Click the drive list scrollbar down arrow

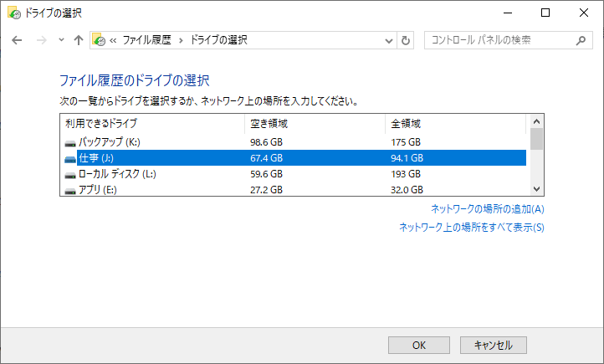click(x=537, y=189)
